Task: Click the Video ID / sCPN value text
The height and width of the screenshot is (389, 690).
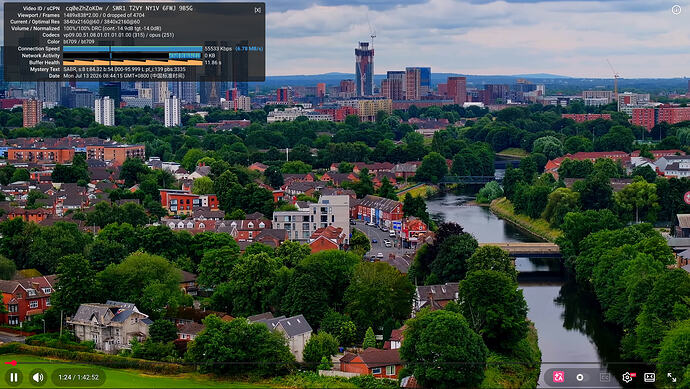Action: click(128, 8)
